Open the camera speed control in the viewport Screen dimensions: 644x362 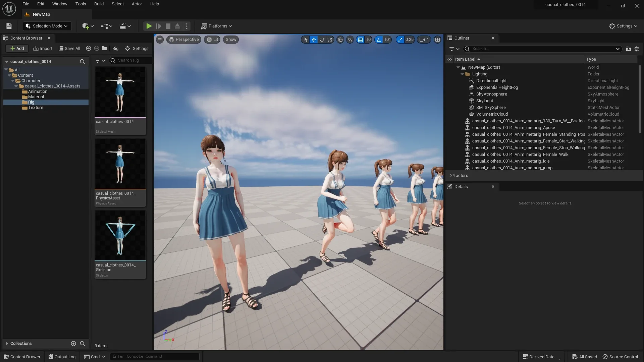424,40
